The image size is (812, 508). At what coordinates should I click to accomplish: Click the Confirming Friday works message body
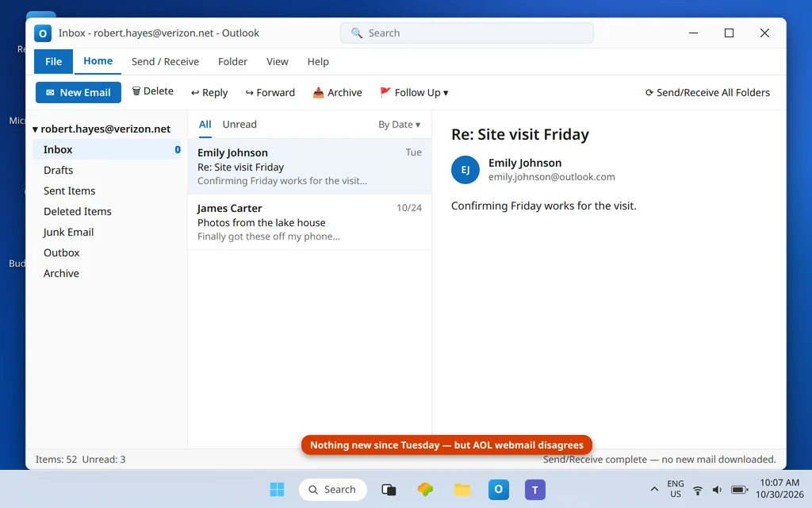point(544,206)
